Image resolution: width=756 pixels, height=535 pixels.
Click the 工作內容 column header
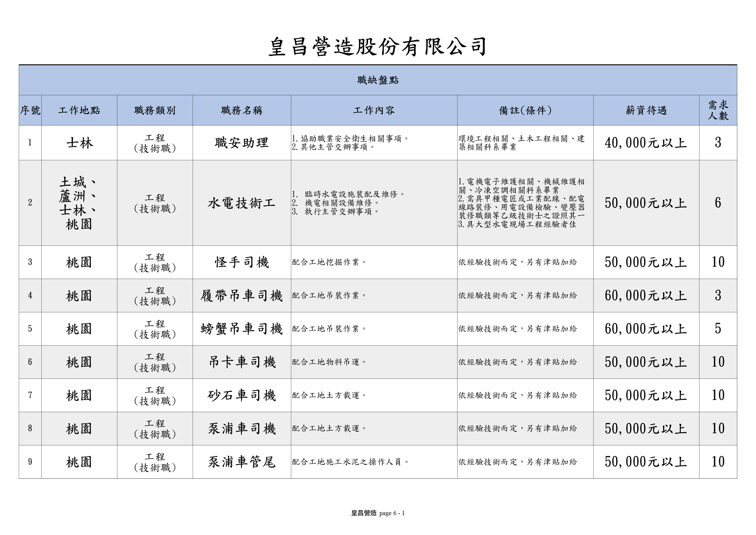374,110
